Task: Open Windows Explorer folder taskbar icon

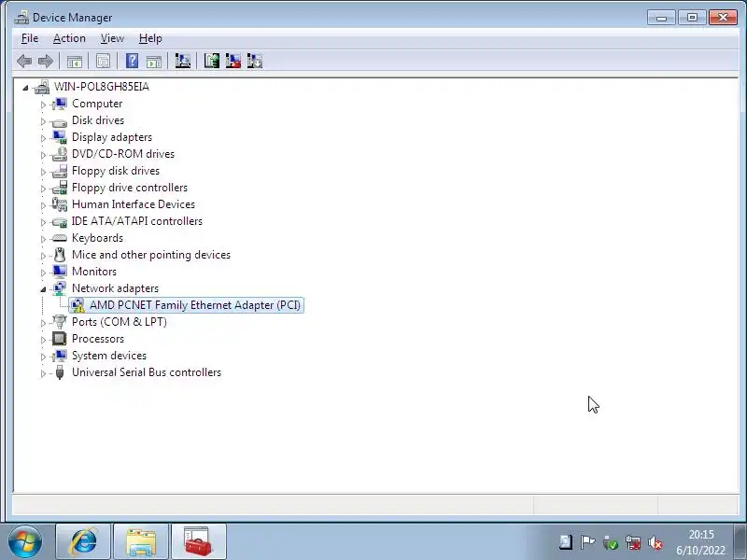Action: pyautogui.click(x=141, y=541)
